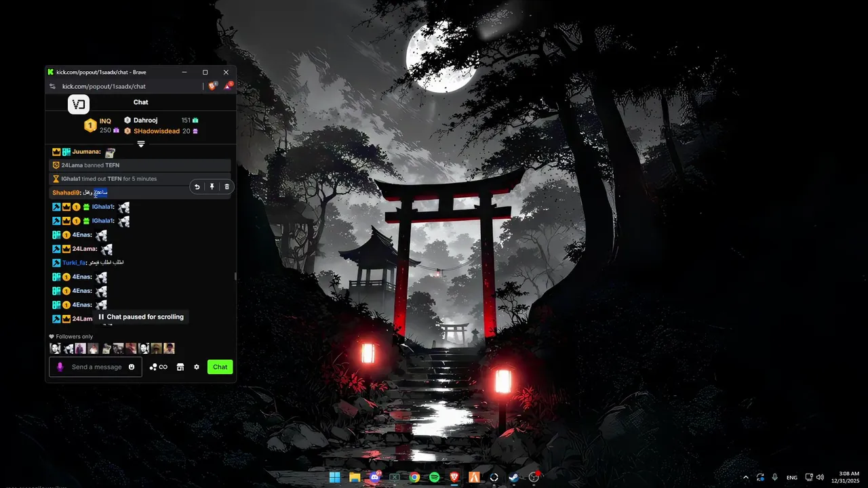Open the volume speaker tray icon
This screenshot has width=868, height=488.
821,477
